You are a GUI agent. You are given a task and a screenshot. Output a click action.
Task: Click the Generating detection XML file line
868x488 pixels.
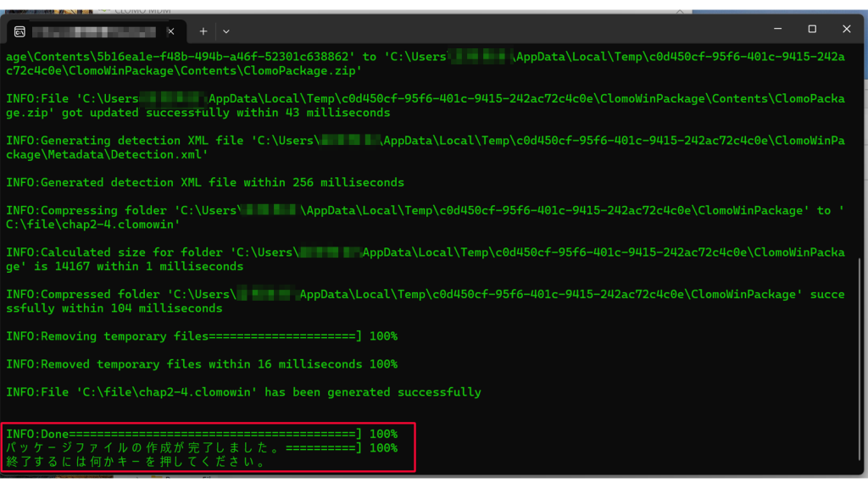tap(424, 147)
